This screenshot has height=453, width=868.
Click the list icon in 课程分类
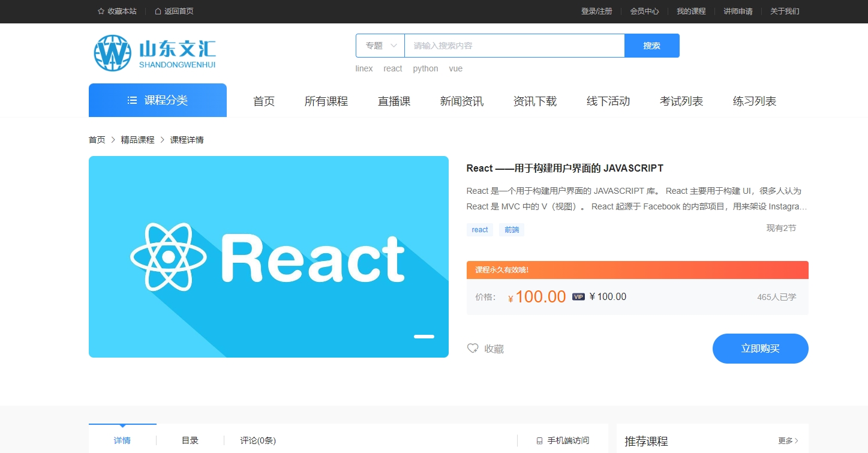(133, 100)
